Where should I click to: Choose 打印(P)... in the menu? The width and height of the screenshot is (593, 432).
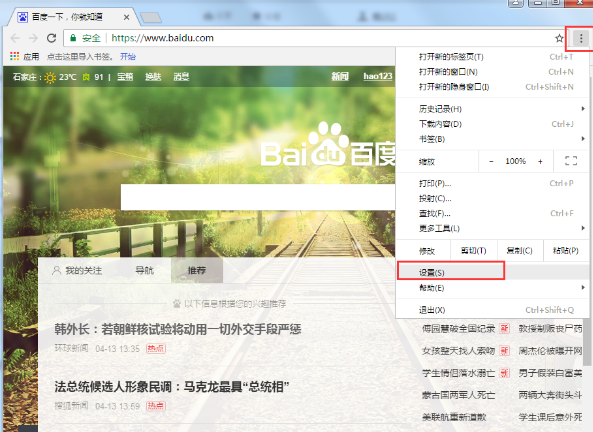tap(492, 183)
